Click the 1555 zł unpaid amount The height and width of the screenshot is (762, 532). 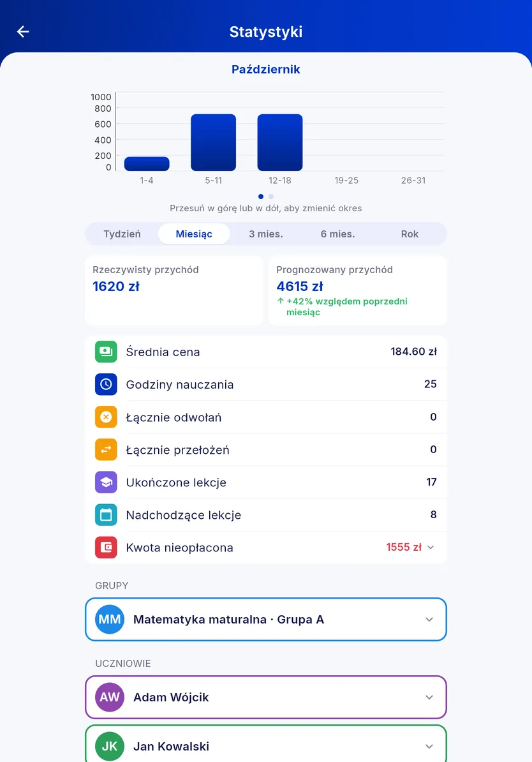404,547
